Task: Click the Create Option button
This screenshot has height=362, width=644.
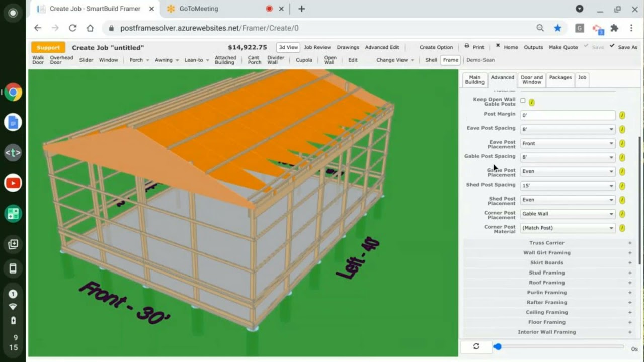Action: tap(436, 47)
